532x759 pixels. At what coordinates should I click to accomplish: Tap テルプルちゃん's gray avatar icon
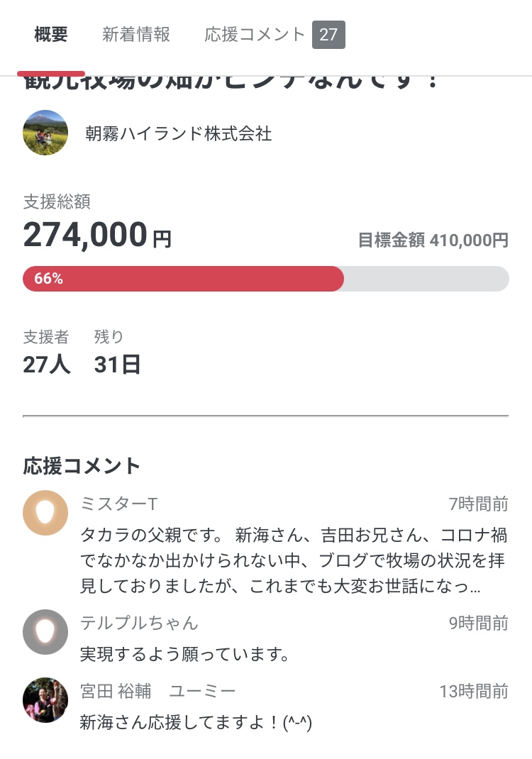pyautogui.click(x=45, y=631)
